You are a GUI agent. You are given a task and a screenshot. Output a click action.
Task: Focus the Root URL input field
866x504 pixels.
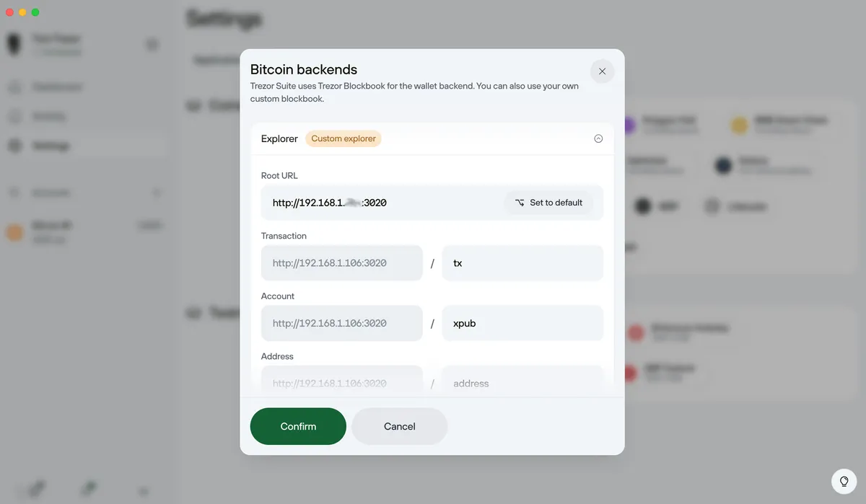(x=382, y=203)
